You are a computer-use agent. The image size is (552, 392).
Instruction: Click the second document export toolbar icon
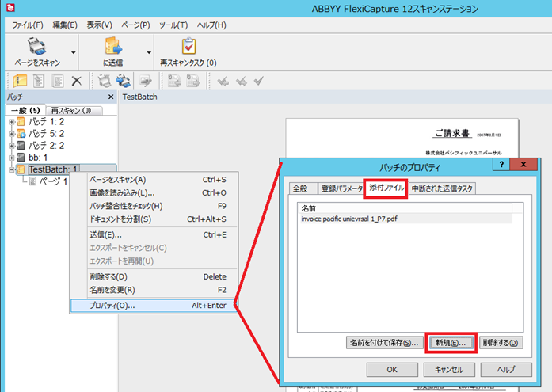(192, 81)
